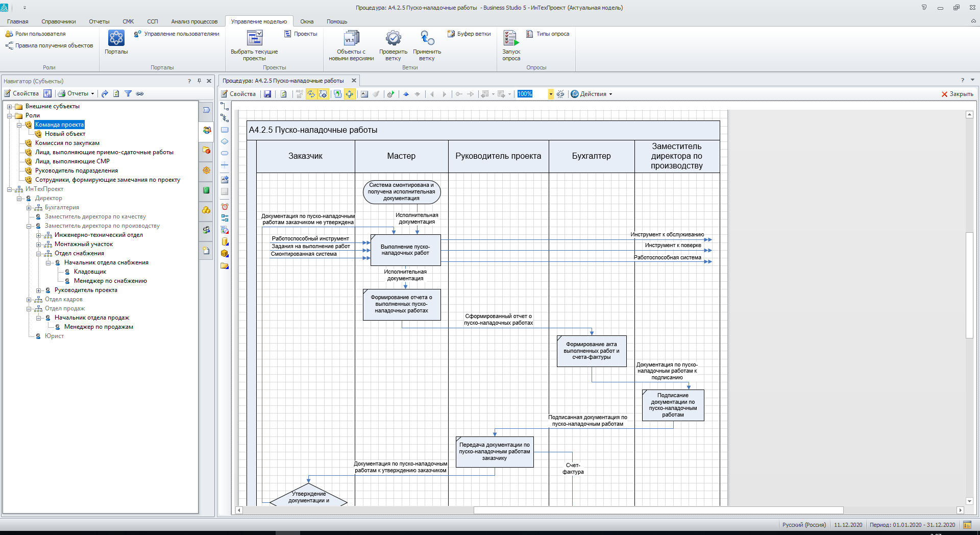Select Комиссия по закупкам in the tree
This screenshot has height=535, width=980.
[67, 143]
